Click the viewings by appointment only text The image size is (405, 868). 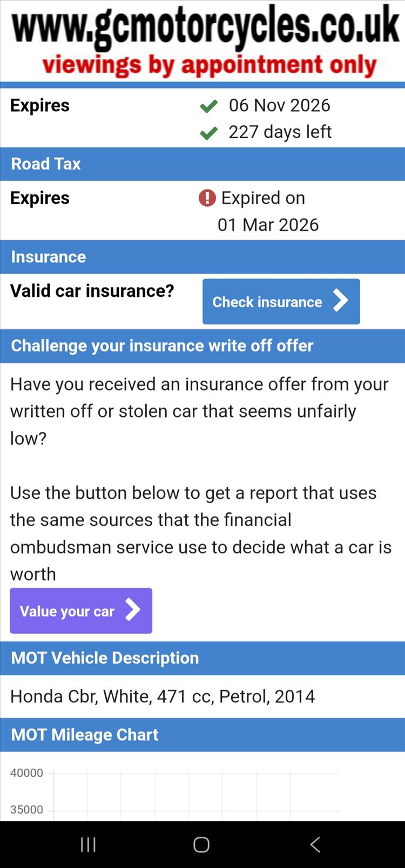click(x=210, y=66)
